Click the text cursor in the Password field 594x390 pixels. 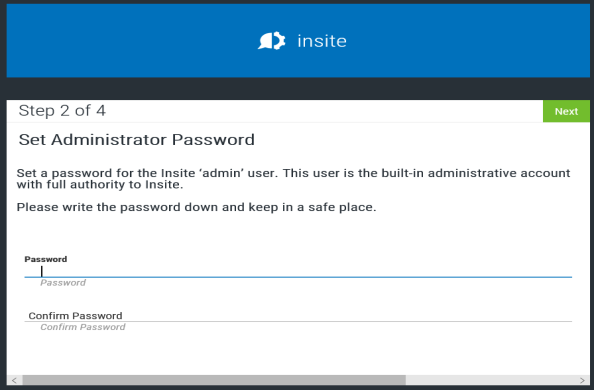(42, 271)
